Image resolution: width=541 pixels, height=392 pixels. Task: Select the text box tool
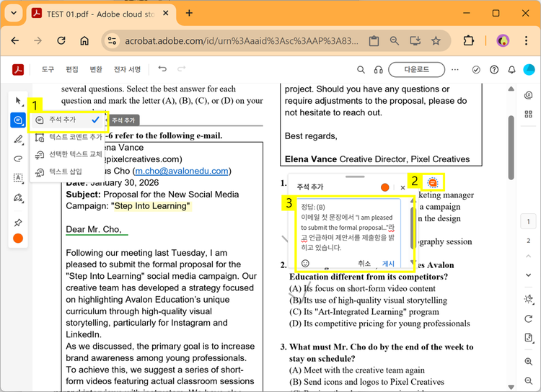[18, 178]
